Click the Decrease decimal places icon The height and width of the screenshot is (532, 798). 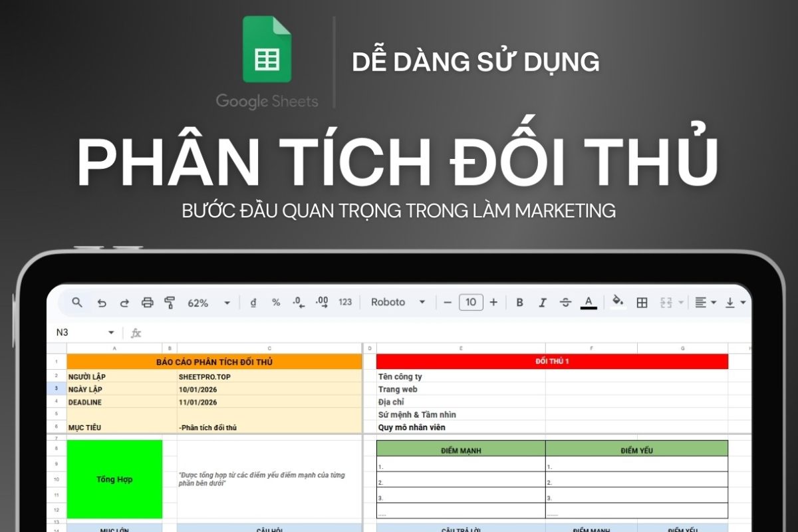pyautogui.click(x=299, y=303)
